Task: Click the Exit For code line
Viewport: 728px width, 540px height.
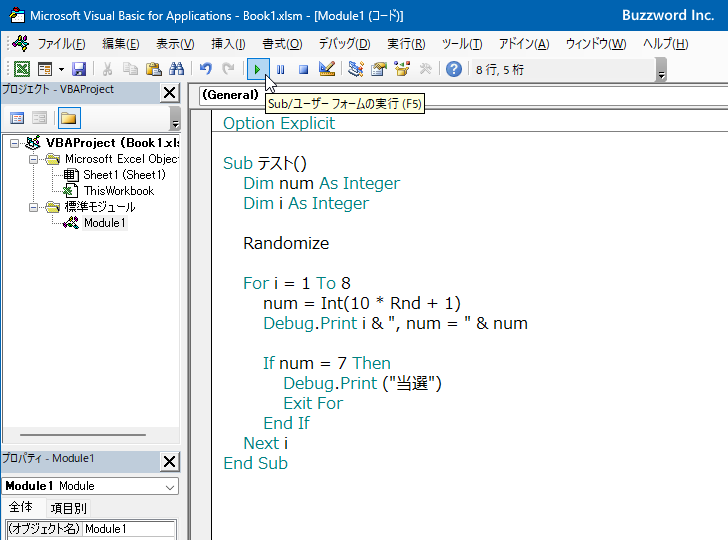Action: tap(313, 403)
